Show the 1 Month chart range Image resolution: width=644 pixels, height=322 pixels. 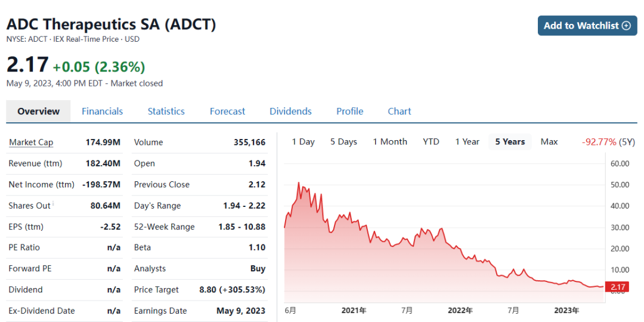pyautogui.click(x=390, y=142)
